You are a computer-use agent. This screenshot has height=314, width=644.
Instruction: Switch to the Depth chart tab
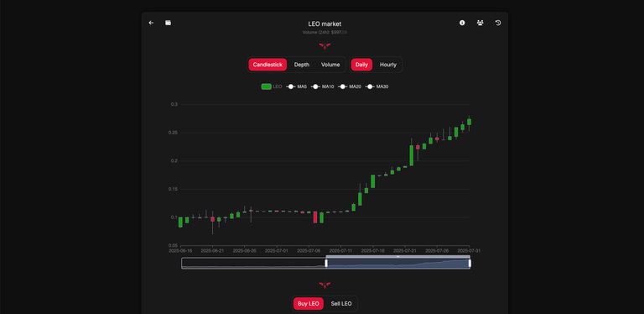[x=302, y=65]
